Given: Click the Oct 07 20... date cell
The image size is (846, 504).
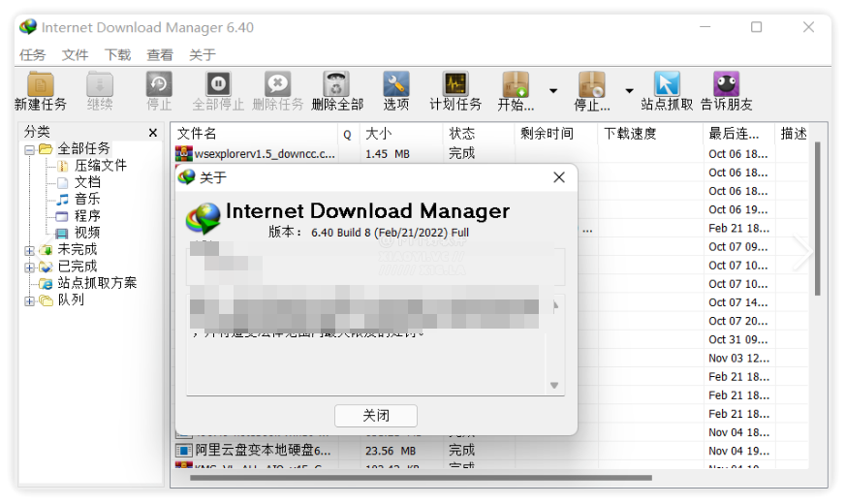Looking at the screenshot, I should [x=738, y=321].
